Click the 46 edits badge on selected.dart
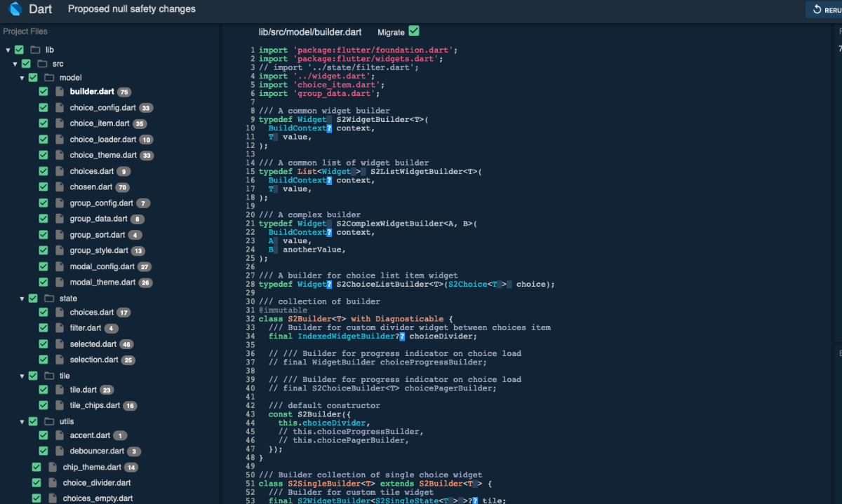 coord(126,345)
